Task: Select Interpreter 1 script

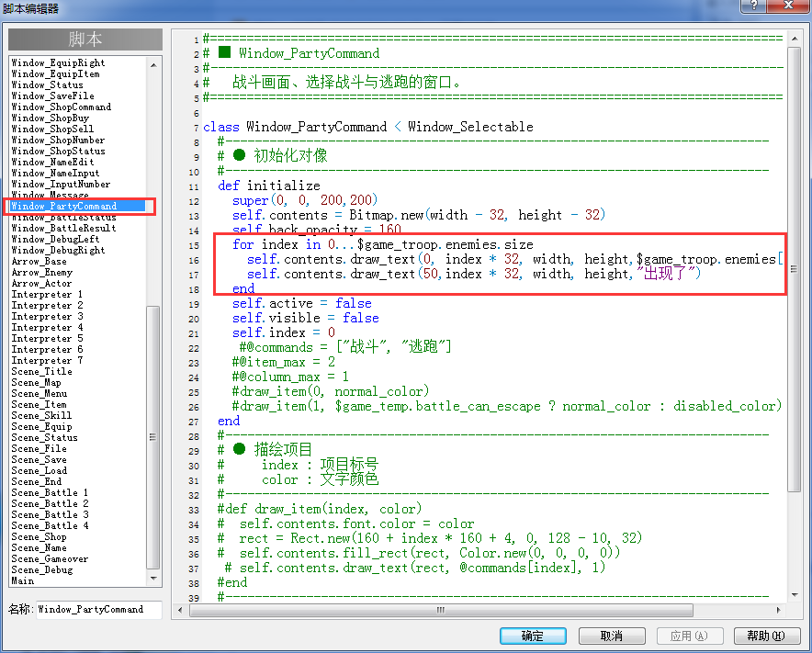Action: [47, 294]
